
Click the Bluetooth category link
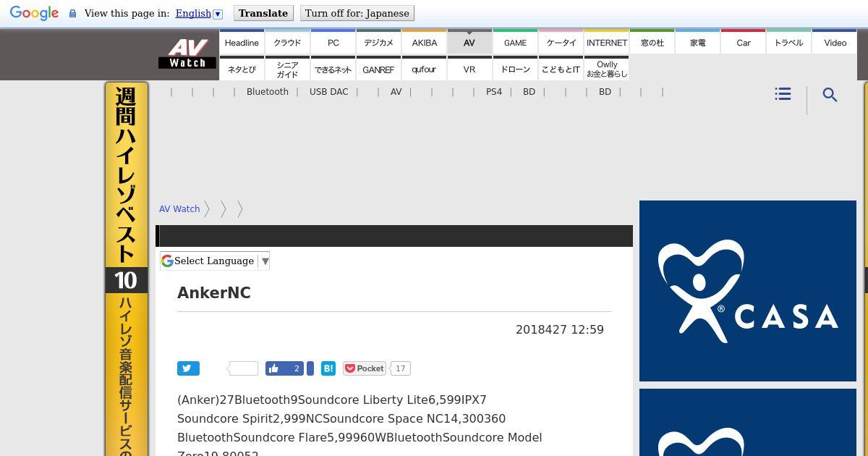(268, 92)
